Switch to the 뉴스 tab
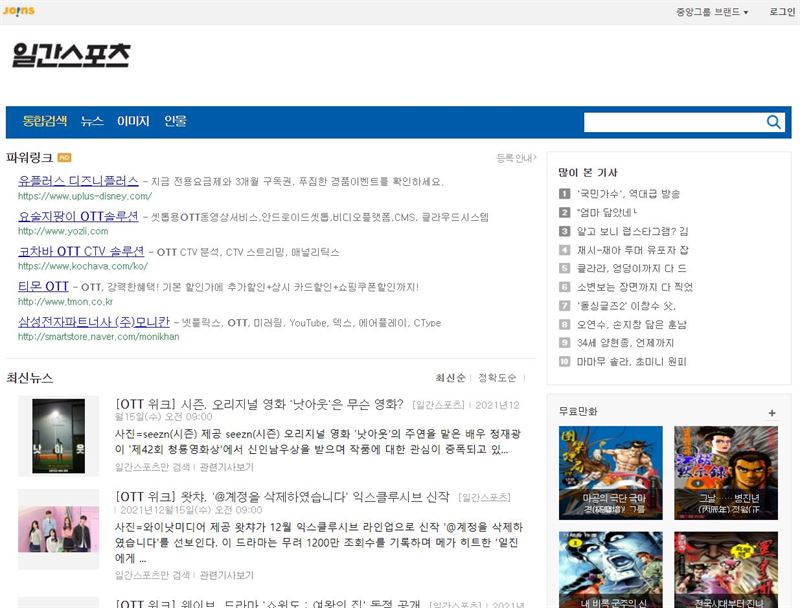The height and width of the screenshot is (608, 800). [x=92, y=121]
